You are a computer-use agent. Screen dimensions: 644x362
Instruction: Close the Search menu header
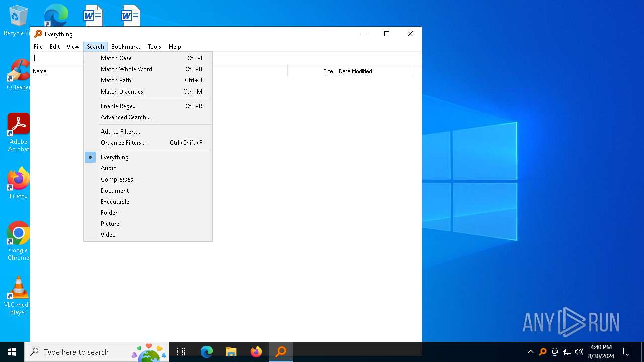click(95, 47)
